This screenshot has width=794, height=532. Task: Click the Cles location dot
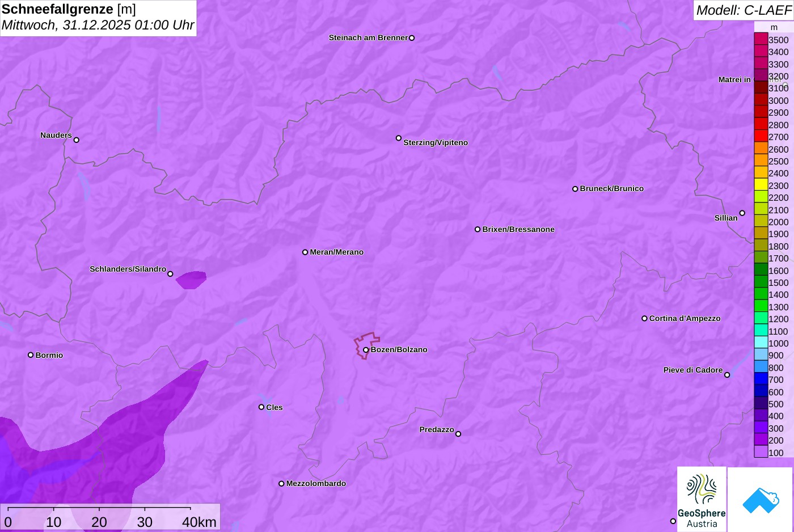pos(261,407)
